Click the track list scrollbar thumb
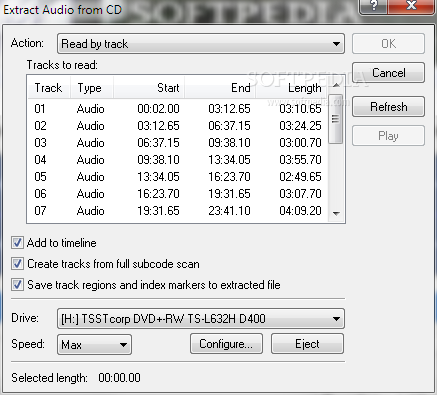 click(x=336, y=119)
